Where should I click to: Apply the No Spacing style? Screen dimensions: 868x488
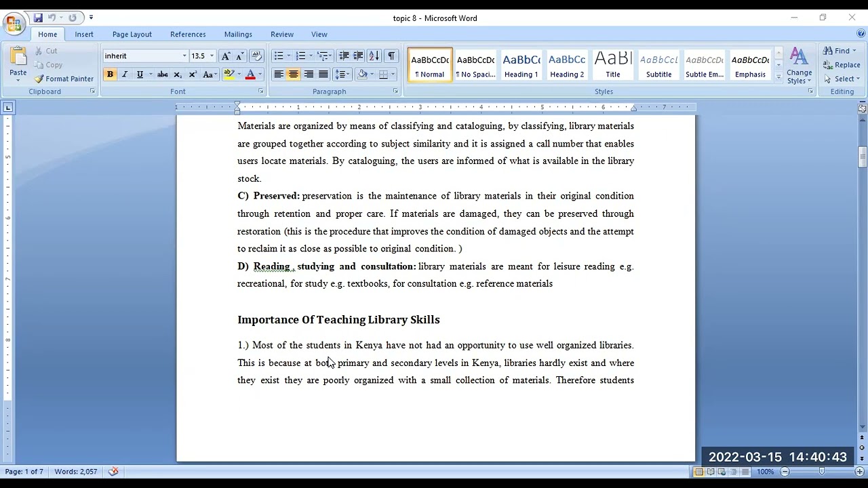[x=475, y=65]
